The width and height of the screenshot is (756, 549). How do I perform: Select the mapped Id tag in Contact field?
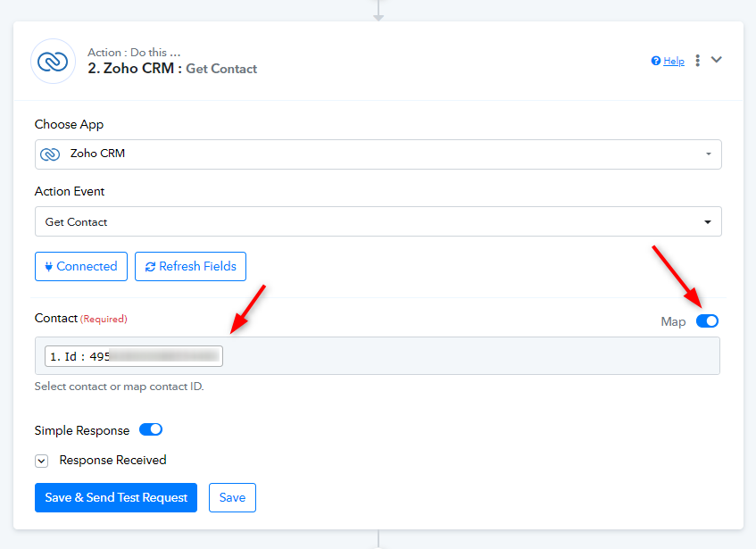[x=134, y=356]
